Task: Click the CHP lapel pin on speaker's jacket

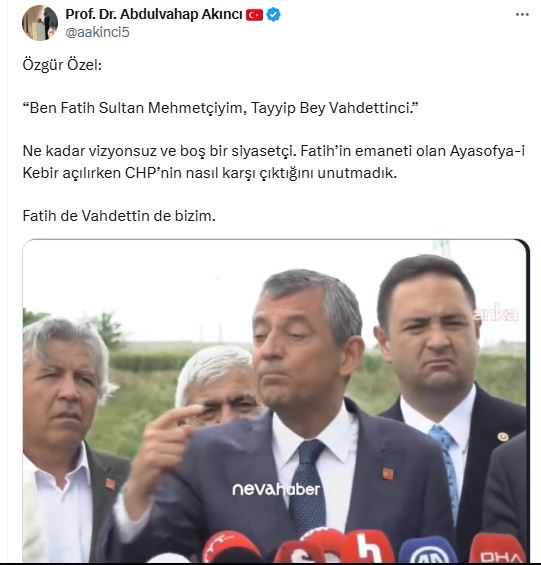Action: [x=388, y=473]
